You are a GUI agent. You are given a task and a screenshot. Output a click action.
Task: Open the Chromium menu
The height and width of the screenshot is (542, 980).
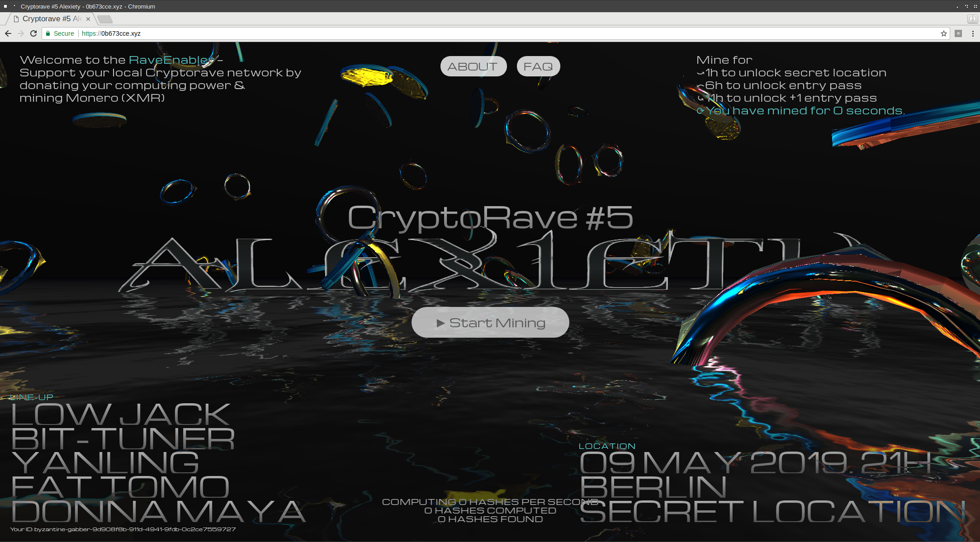click(x=973, y=33)
